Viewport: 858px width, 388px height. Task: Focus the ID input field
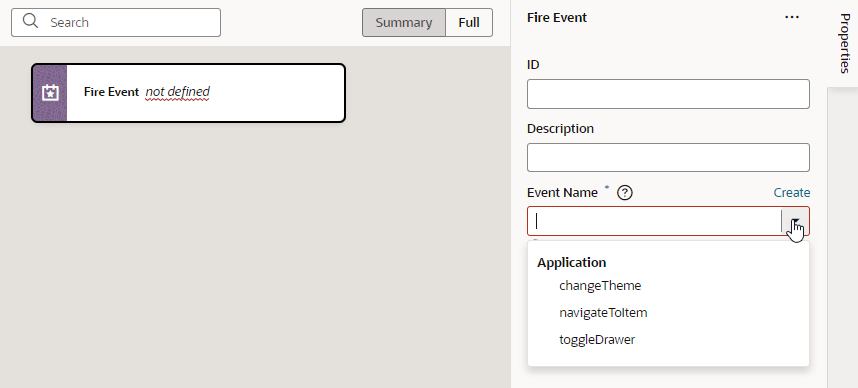668,94
